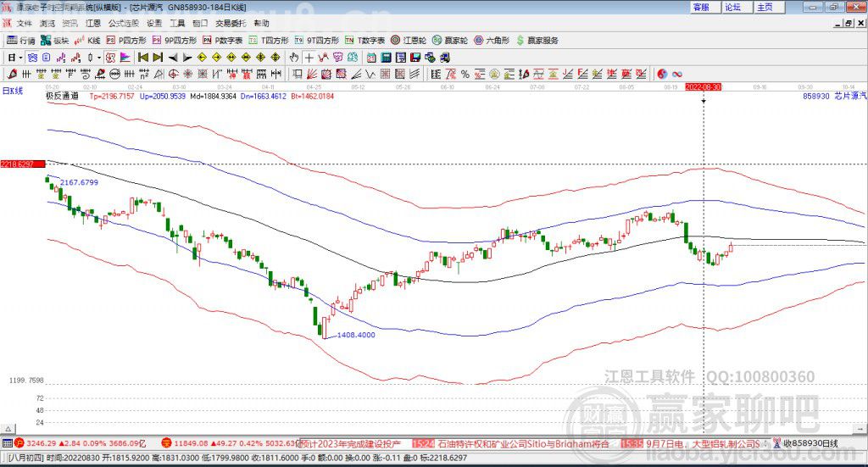The height and width of the screenshot is (467, 868).
Task: Open the 江恩 menu
Action: 93,23
